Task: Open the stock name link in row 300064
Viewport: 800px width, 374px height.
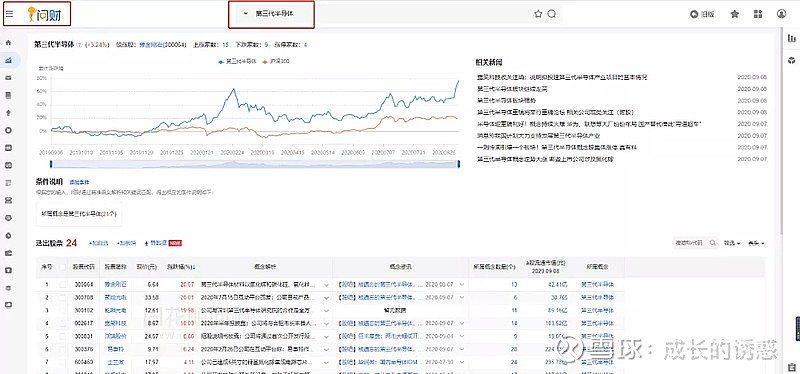Action: click(115, 284)
